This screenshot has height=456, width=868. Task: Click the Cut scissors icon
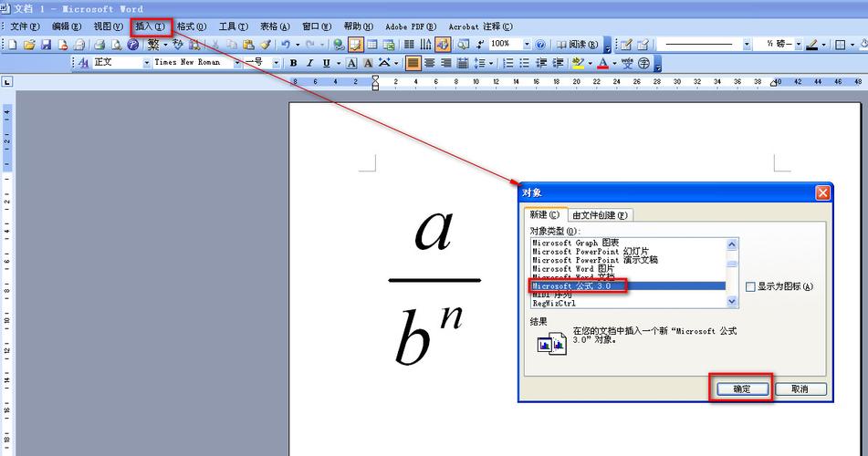click(x=214, y=45)
